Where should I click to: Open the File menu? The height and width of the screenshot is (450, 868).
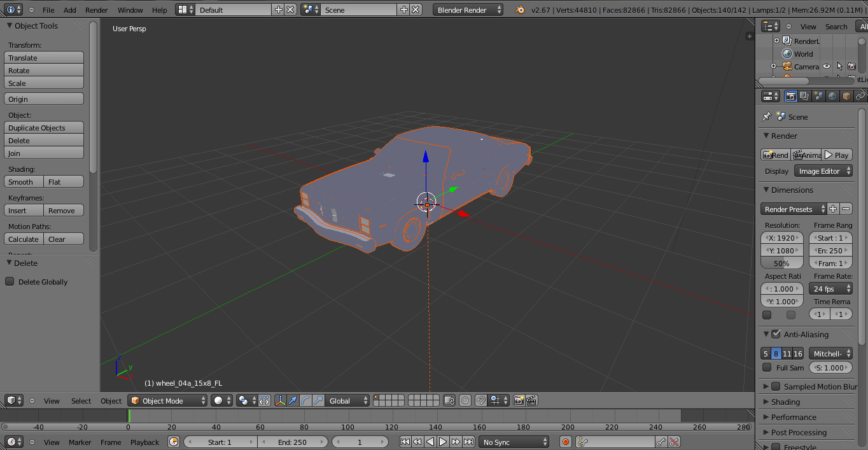[48, 10]
